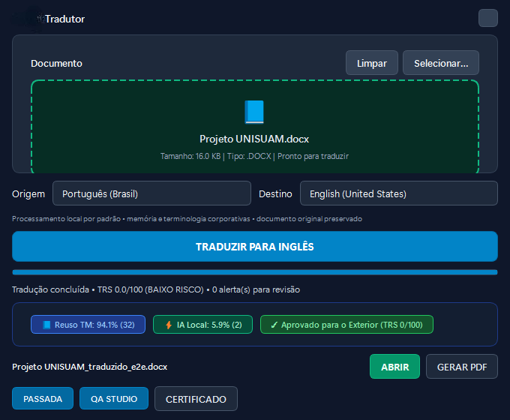Click the Processamento local por padrão note
Image resolution: width=510 pixels, height=420 pixels.
tap(187, 218)
